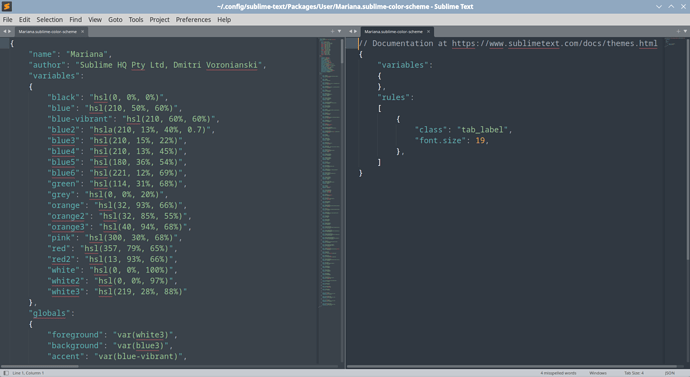Click the Sublime Text logo icon in title bar
690x377 pixels.
(x=7, y=6)
